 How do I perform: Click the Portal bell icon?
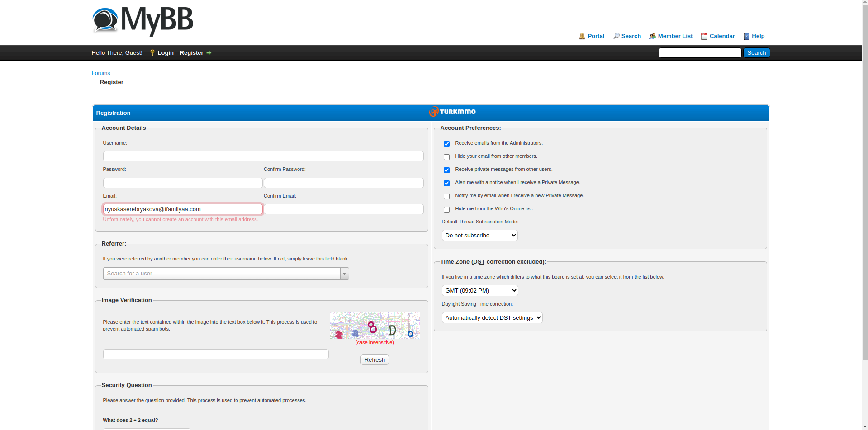(x=582, y=36)
